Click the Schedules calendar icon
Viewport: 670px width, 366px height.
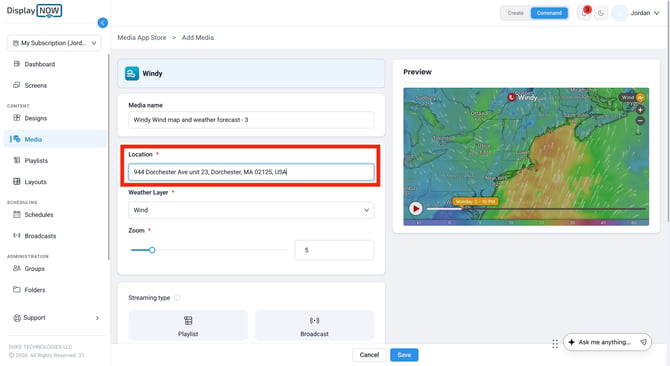pyautogui.click(x=17, y=214)
